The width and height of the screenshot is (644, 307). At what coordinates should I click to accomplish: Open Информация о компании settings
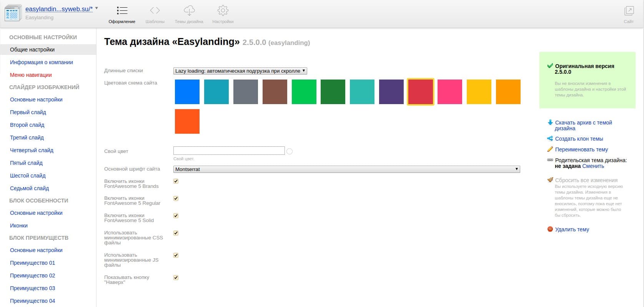pos(42,62)
